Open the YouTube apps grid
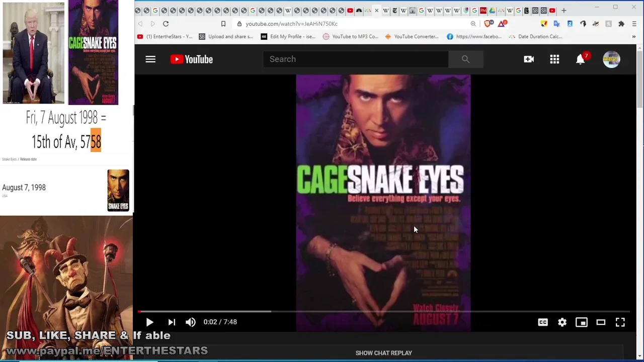Image resolution: width=644 pixels, height=362 pixels. 554,59
